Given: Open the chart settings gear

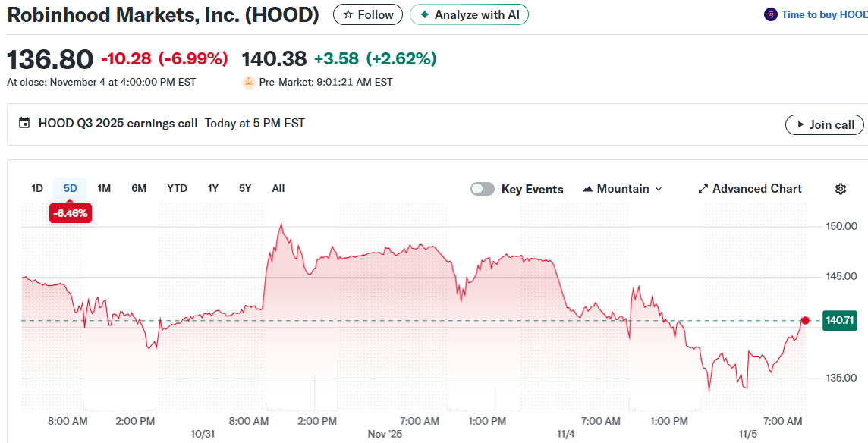Looking at the screenshot, I should click(x=841, y=188).
